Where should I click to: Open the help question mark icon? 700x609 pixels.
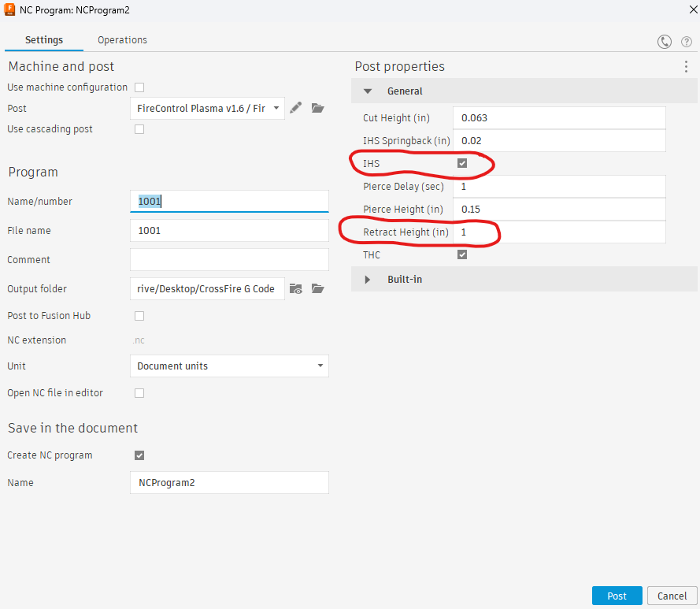pyautogui.click(x=687, y=42)
